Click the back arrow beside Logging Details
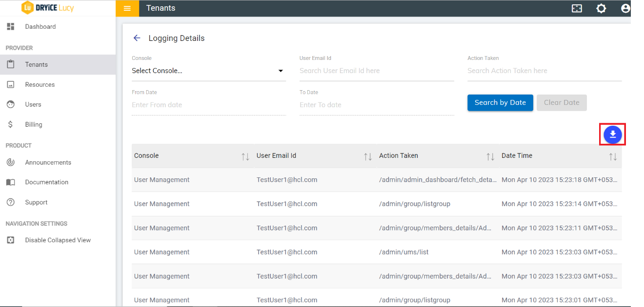Screen dimensions: 644x307 pyautogui.click(x=137, y=38)
